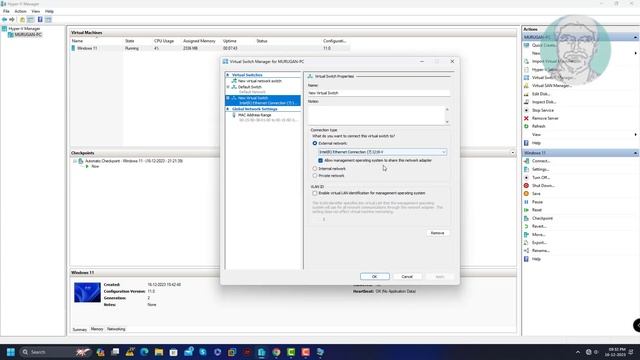The width and height of the screenshot is (640, 360).
Task: Collapse the Windows 11 actions section
Action: pyautogui.click(x=636, y=153)
